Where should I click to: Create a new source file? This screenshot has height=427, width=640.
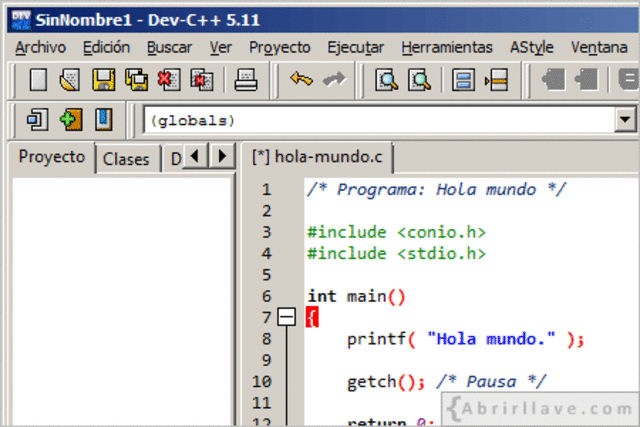tap(38, 80)
